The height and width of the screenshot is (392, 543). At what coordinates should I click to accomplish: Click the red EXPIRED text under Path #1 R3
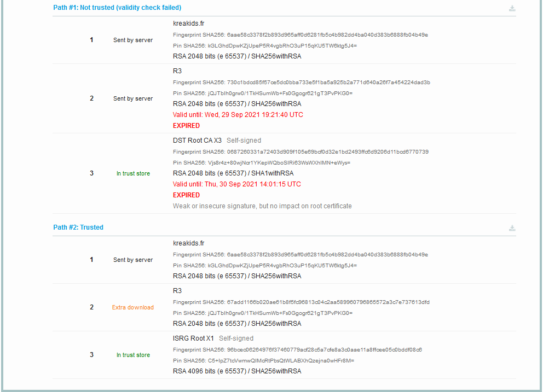[x=186, y=126]
